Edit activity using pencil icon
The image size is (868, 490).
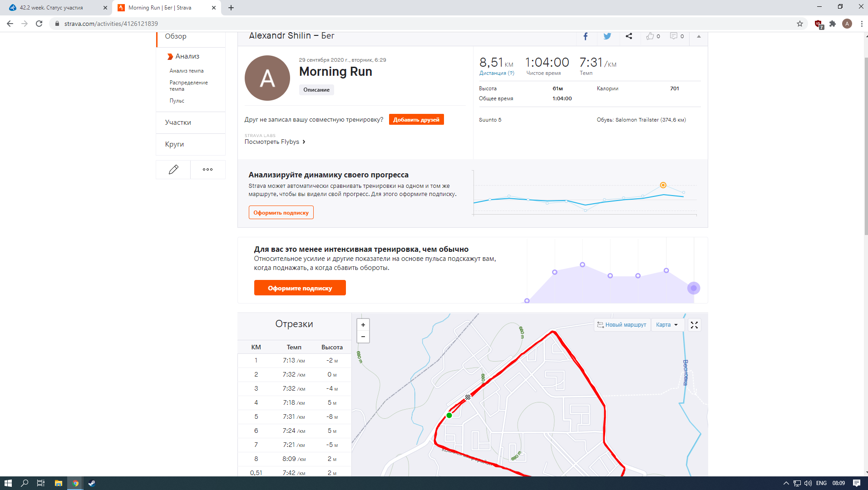pos(173,170)
